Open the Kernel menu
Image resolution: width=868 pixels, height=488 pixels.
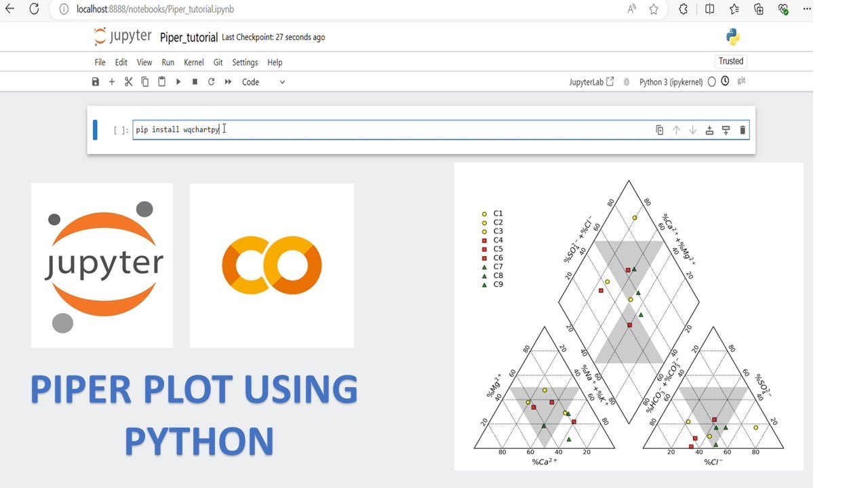point(194,62)
